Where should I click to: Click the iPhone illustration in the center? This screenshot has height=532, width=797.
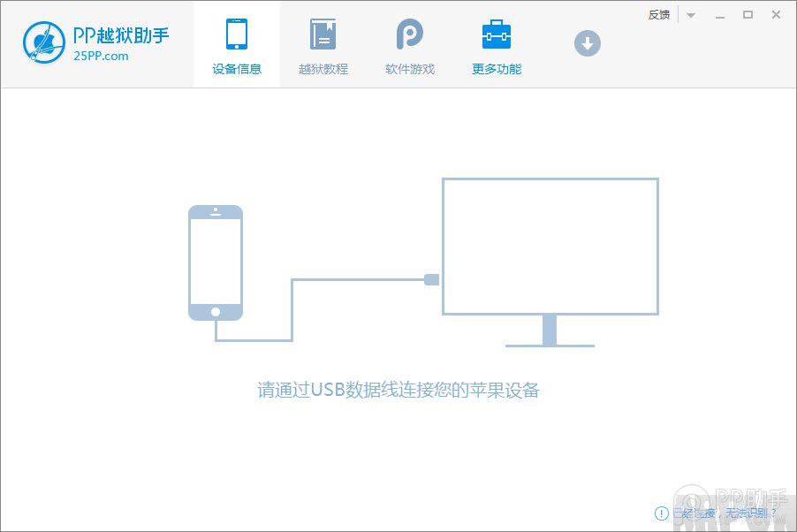click(215, 262)
